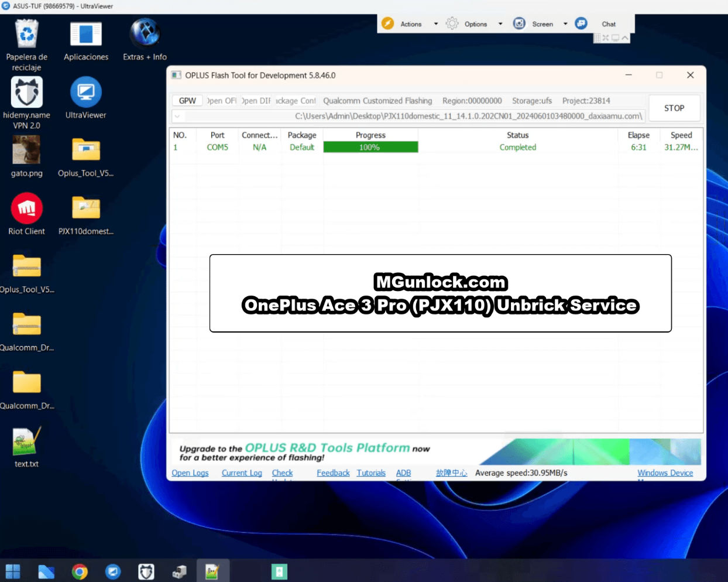Screen dimensions: 728x582
Task: Open the Chat panel
Action: point(609,24)
